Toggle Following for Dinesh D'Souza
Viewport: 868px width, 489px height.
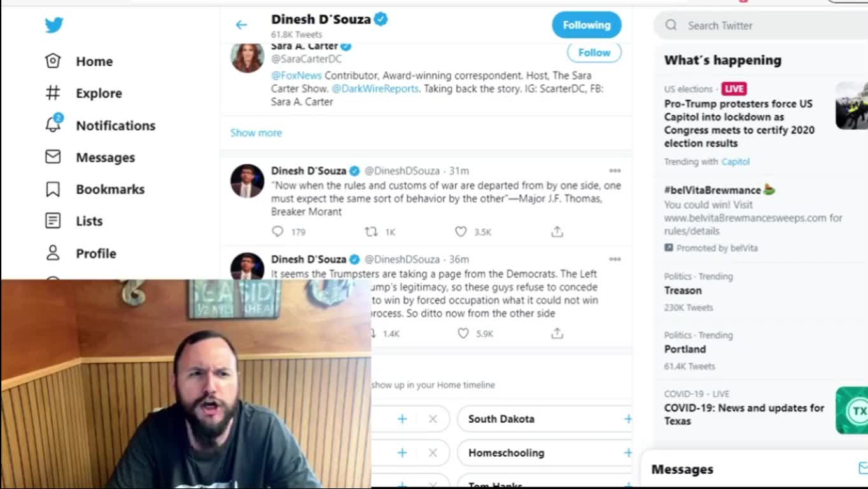click(x=586, y=25)
